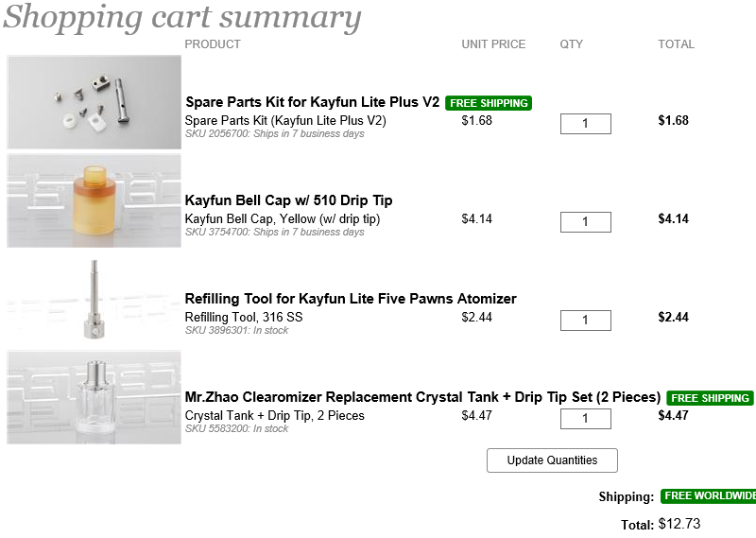Click the Free Worldwide shipping badge

click(708, 496)
